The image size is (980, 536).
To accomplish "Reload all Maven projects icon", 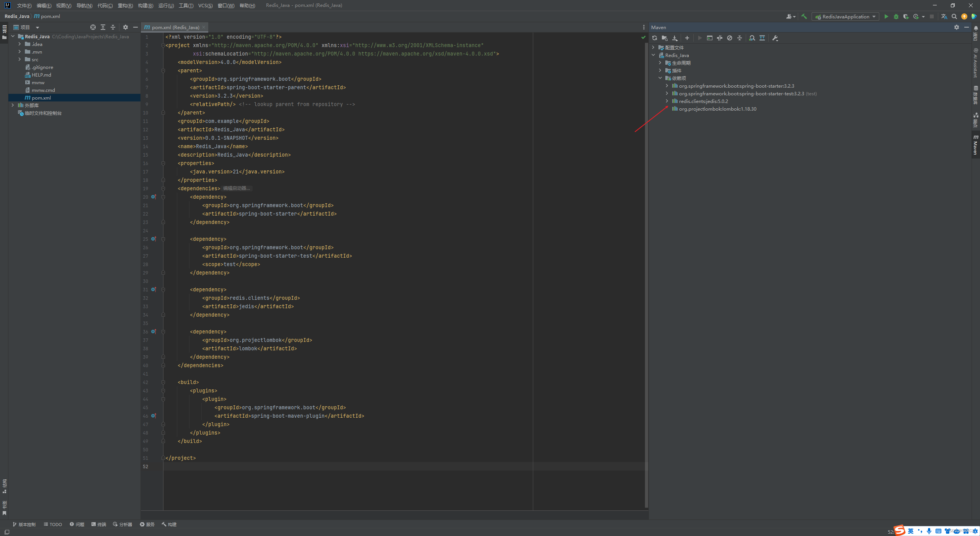I will point(655,38).
